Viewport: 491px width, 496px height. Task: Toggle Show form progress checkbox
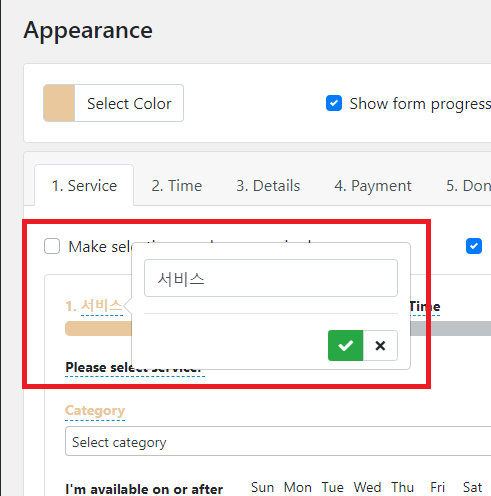(334, 103)
